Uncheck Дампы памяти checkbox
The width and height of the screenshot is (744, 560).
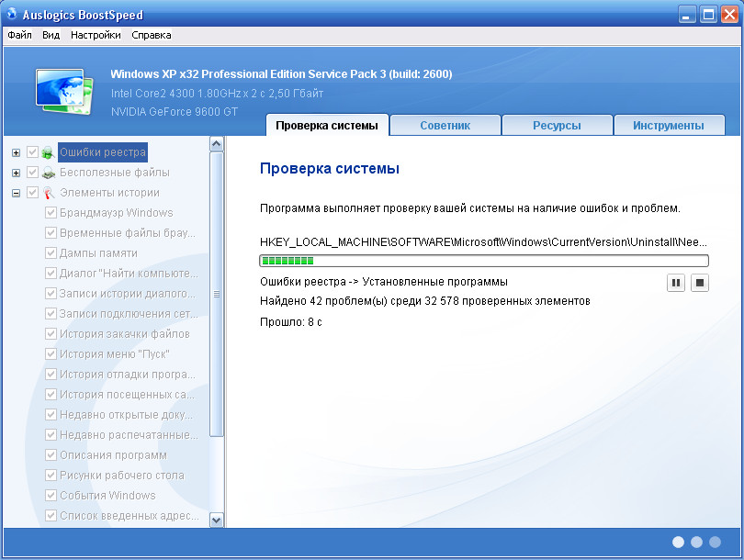51,253
